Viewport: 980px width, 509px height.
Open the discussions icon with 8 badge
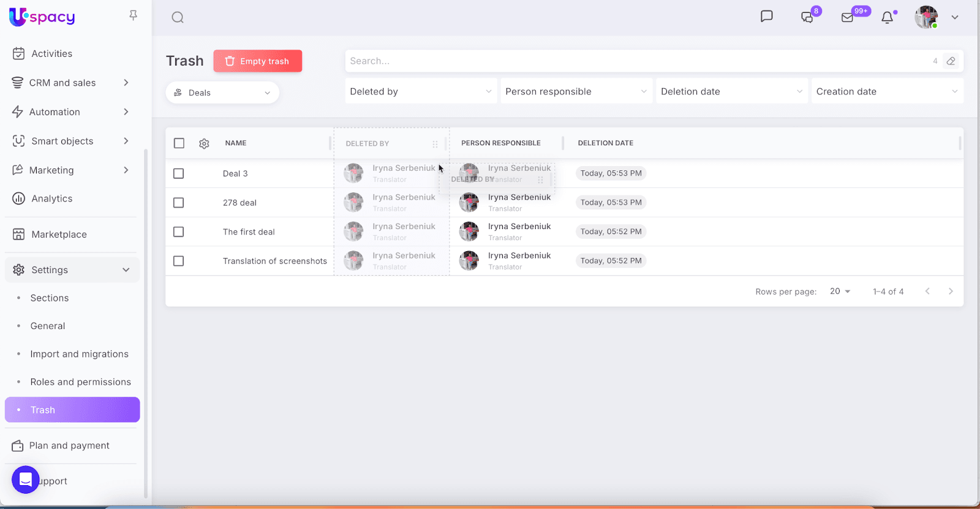pyautogui.click(x=807, y=17)
